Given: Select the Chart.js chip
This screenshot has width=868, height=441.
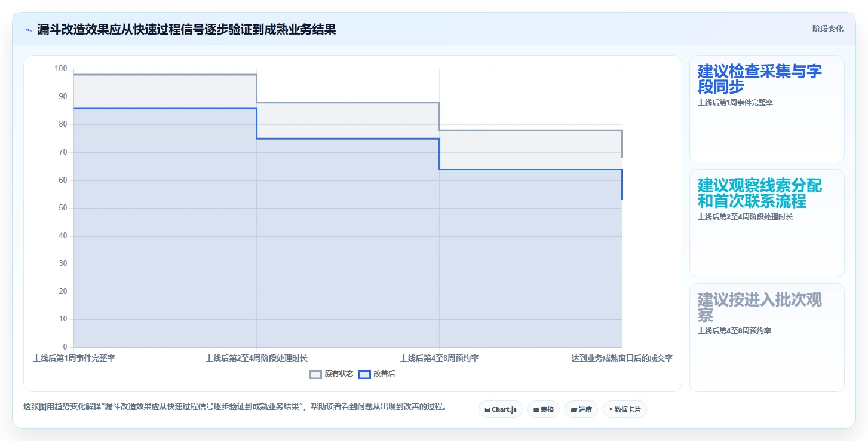Looking at the screenshot, I should click(x=501, y=409).
